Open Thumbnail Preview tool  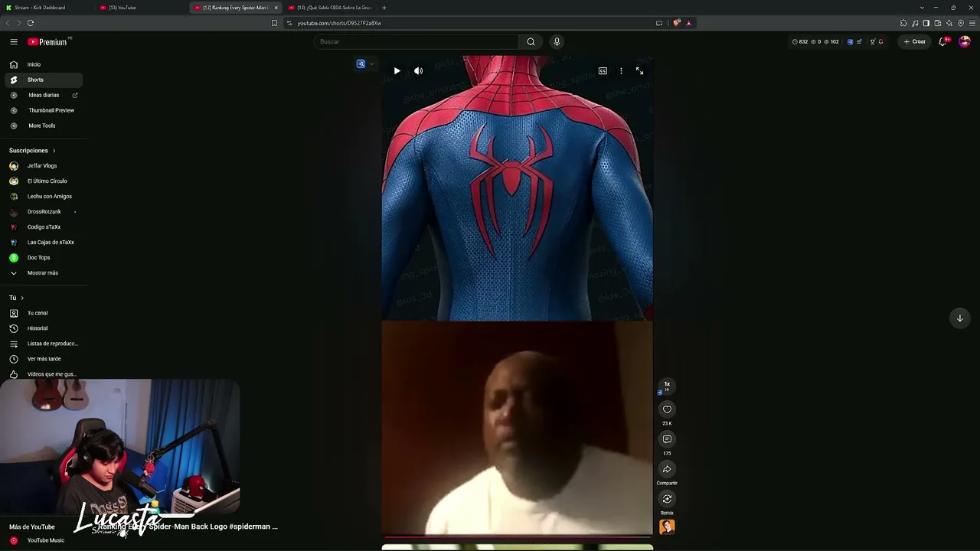(x=44, y=110)
